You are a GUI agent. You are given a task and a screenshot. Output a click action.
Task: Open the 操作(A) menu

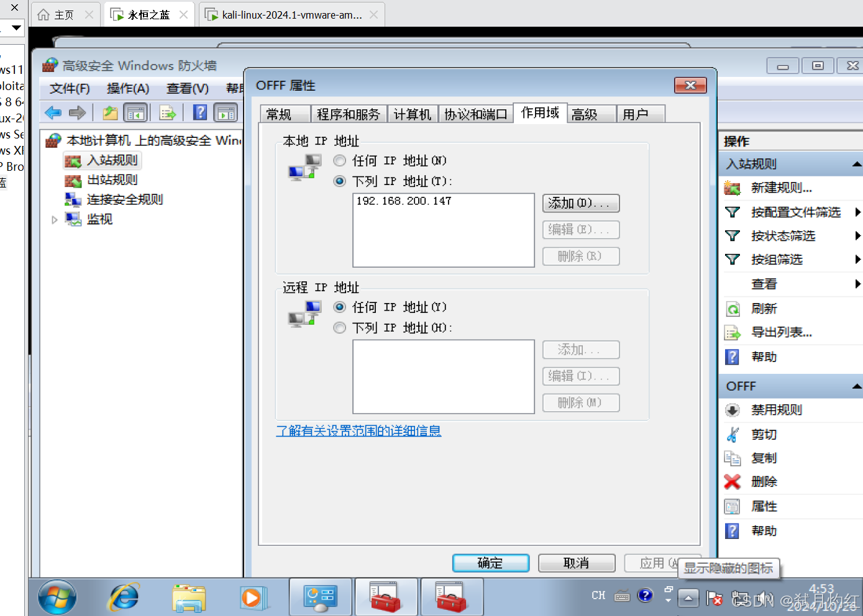128,88
